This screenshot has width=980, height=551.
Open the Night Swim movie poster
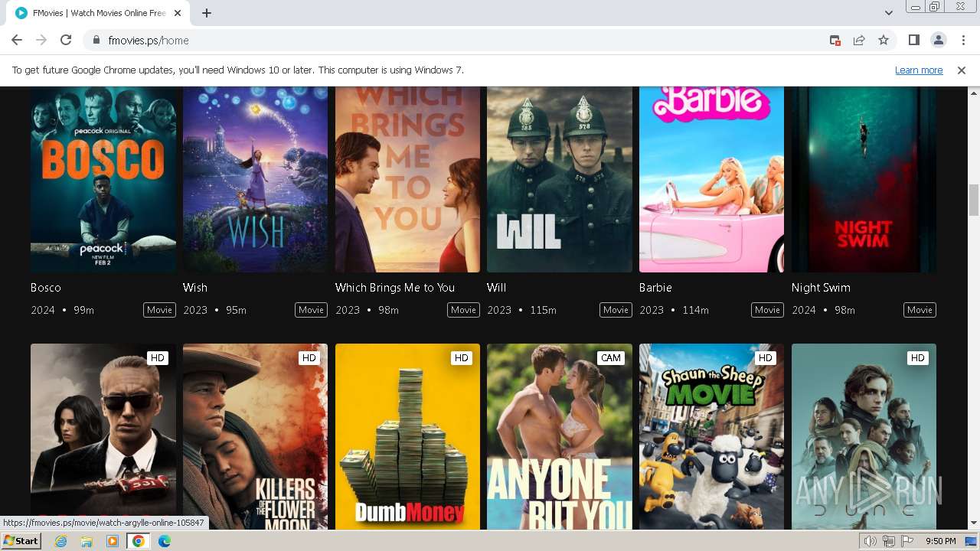click(864, 179)
